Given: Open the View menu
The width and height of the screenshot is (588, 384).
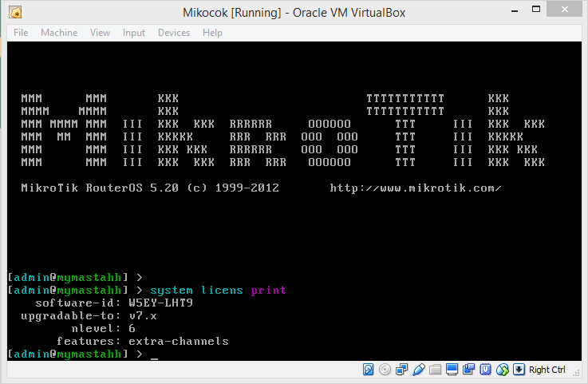Looking at the screenshot, I should point(100,33).
